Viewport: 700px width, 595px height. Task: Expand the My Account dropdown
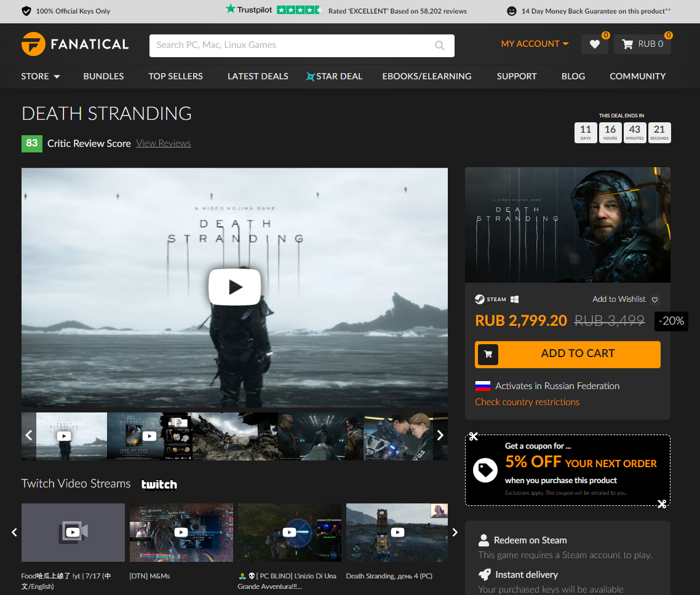pos(535,44)
